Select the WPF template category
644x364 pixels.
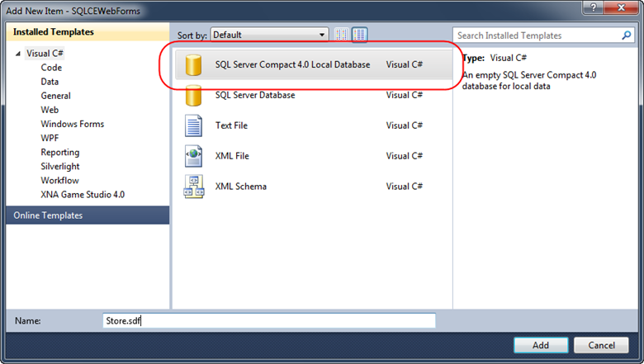[x=50, y=138]
